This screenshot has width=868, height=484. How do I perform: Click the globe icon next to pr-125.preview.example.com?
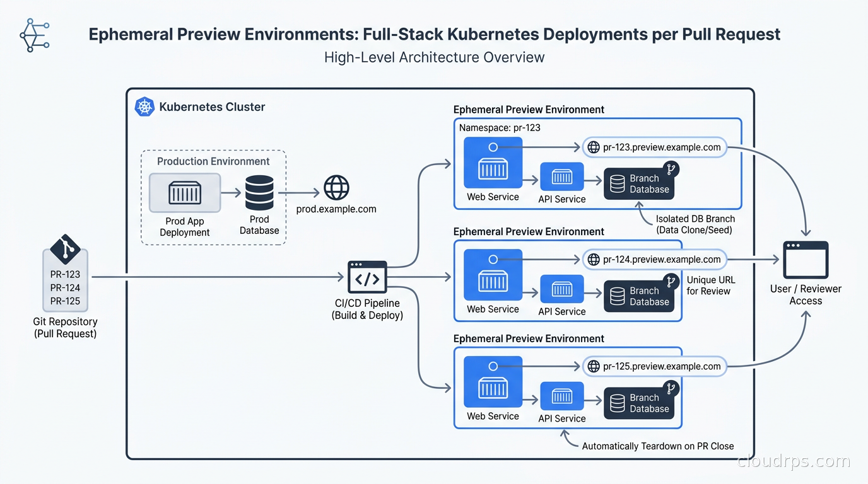click(593, 366)
